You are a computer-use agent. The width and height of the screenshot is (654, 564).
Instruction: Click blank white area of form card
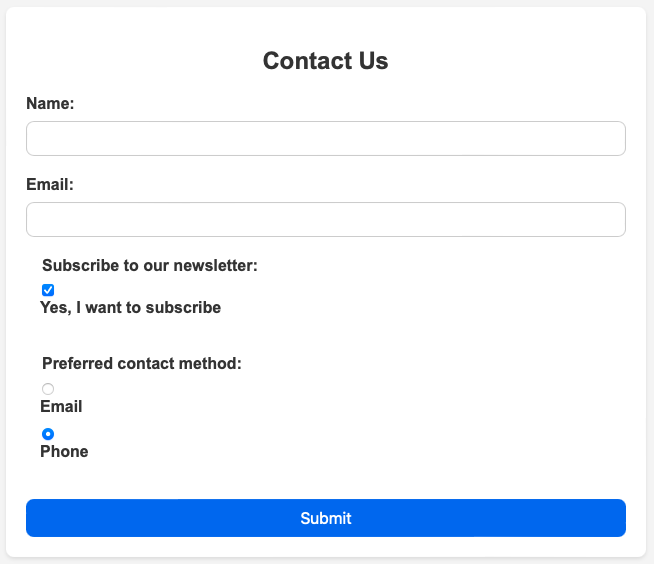(x=450, y=400)
